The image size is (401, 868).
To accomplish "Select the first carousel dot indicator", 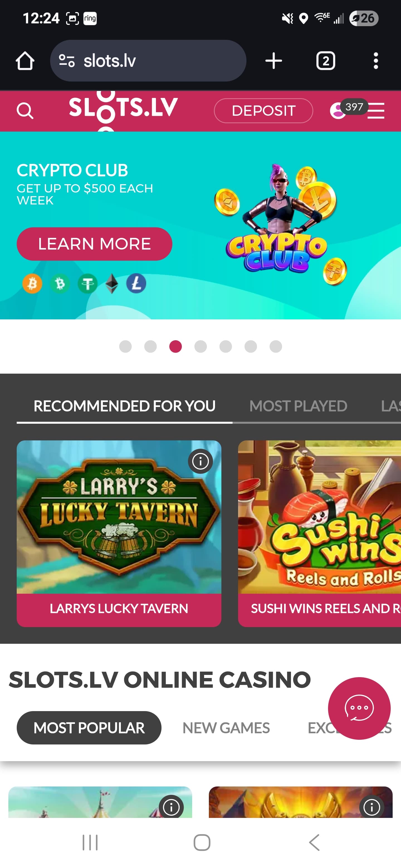I will point(126,346).
